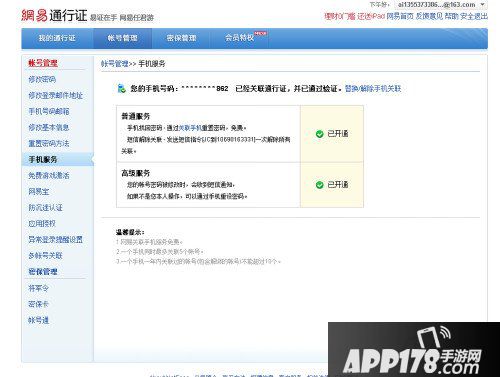Viewport: 500px width, 377px height.
Task: Switch to the 密保管理 tab
Action: [181, 38]
